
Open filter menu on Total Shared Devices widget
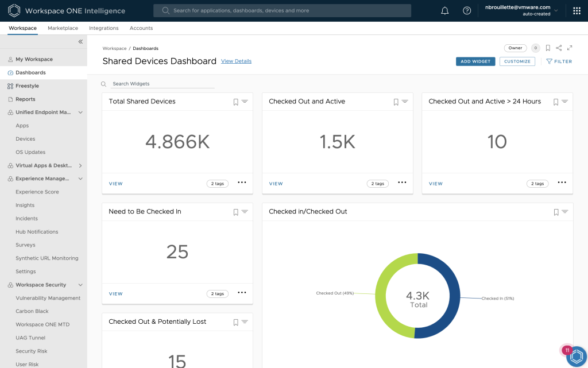point(245,102)
